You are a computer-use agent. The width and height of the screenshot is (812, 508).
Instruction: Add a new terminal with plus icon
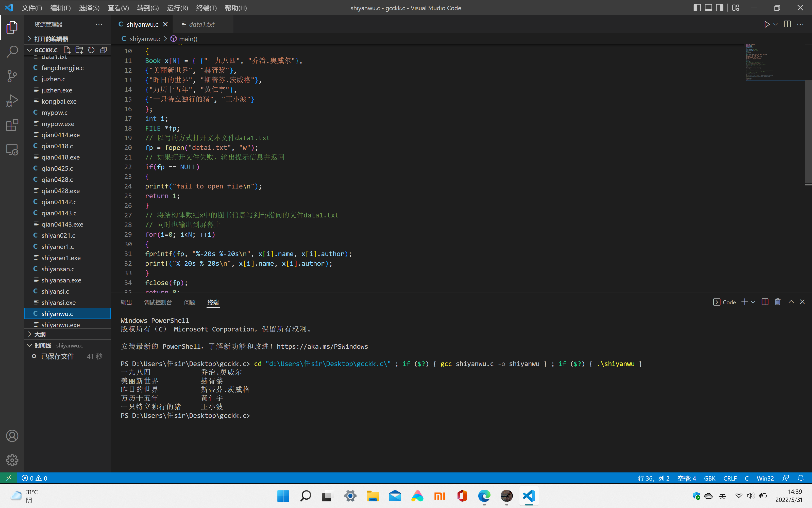tap(745, 302)
